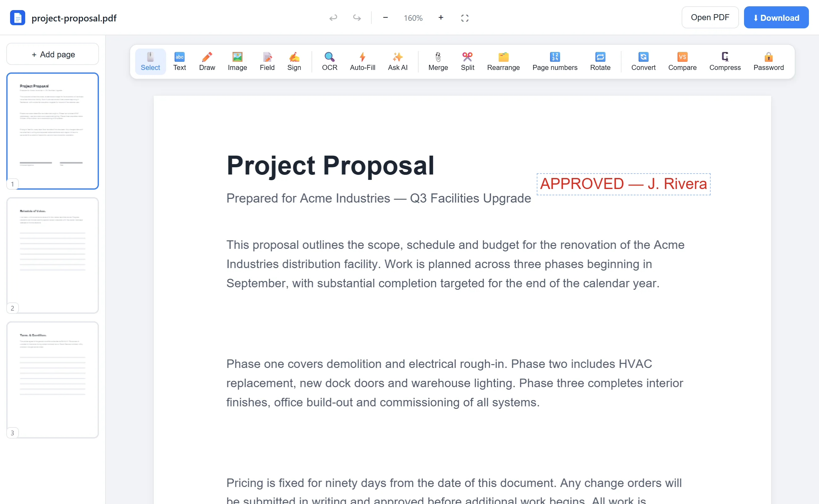Undo the last action
819x504 pixels.
point(333,18)
